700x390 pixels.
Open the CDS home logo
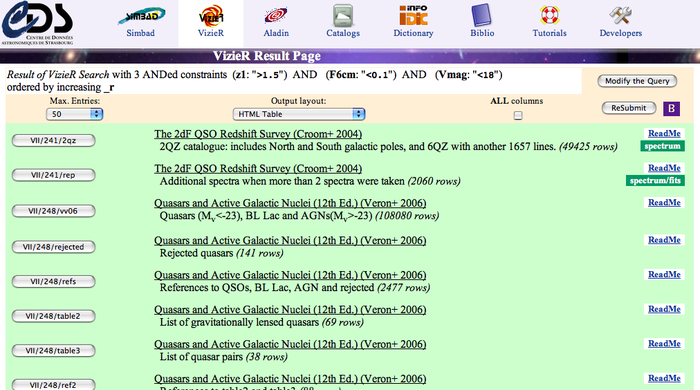pyautogui.click(x=38, y=23)
